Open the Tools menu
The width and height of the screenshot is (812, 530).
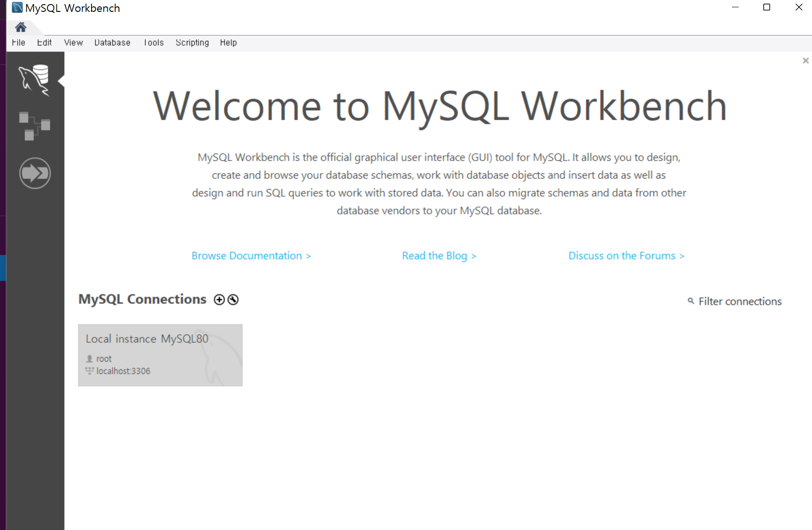154,42
